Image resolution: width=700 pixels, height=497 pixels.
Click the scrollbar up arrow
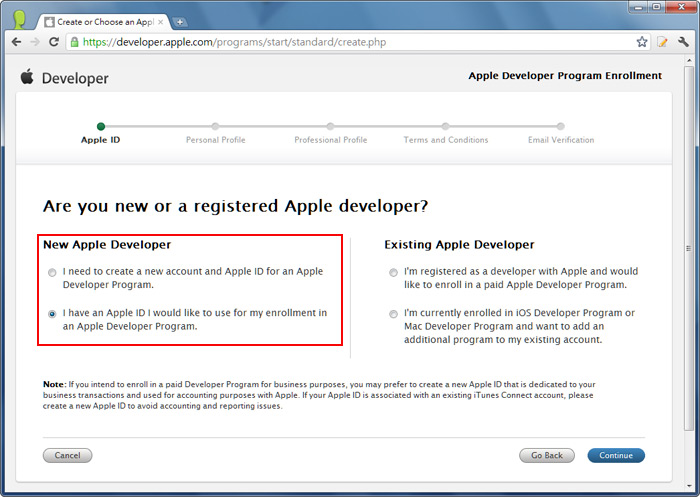pos(689,60)
